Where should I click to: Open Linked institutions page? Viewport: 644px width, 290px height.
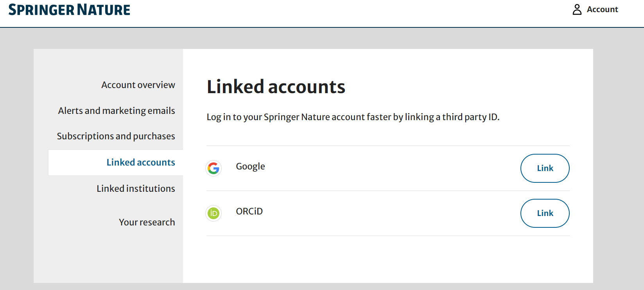click(136, 189)
